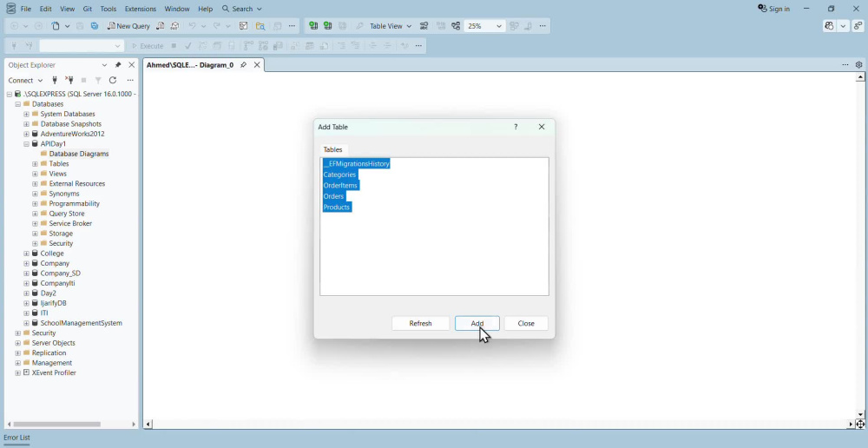Click the settings gear above the diagram scrollbar
The width and height of the screenshot is (868, 448).
859,65
